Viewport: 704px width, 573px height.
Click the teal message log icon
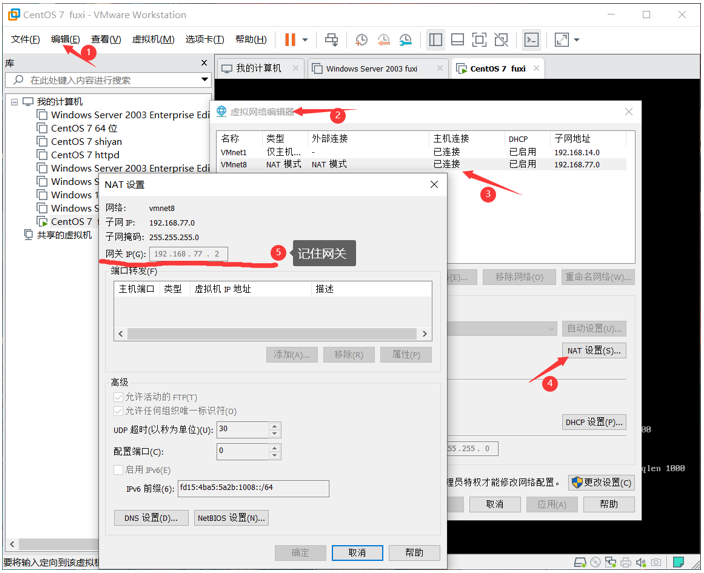click(x=678, y=562)
